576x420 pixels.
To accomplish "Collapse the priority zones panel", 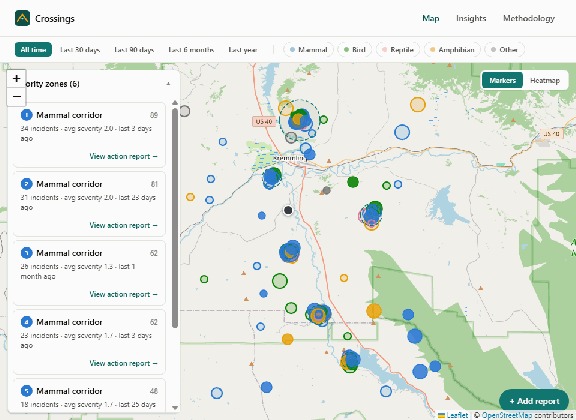I will click(168, 84).
